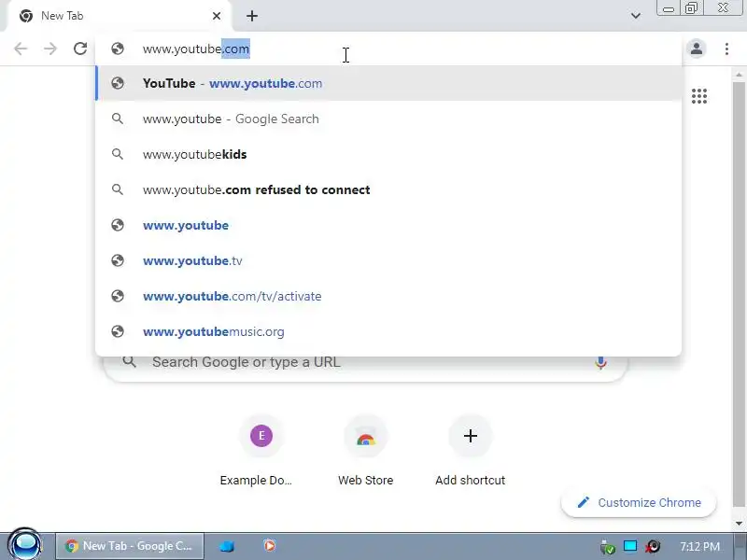Open the plain www.youtube URL suggestion
The width and height of the screenshot is (747, 560).
[x=388, y=225]
